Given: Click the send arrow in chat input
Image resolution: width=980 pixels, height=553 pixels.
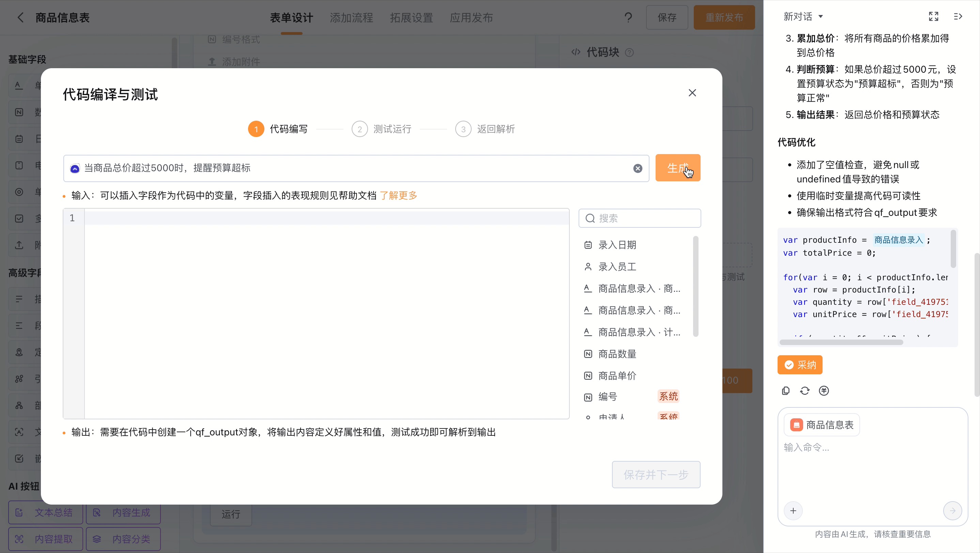Looking at the screenshot, I should [953, 511].
